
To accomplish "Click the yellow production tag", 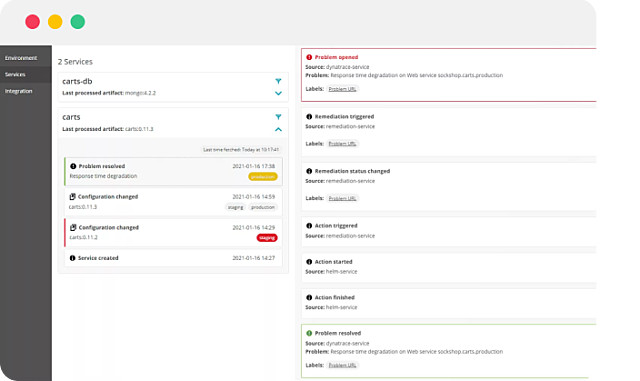I will 263,177.
